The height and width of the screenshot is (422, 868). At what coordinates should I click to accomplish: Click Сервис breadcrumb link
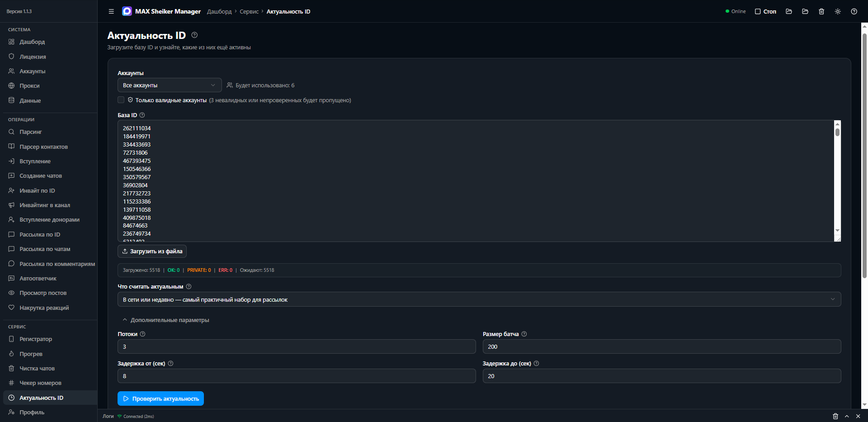249,11
